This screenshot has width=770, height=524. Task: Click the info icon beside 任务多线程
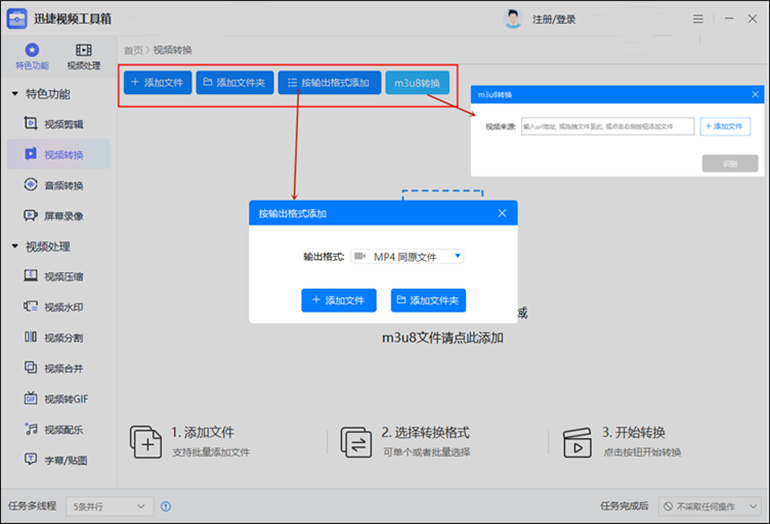[x=166, y=506]
